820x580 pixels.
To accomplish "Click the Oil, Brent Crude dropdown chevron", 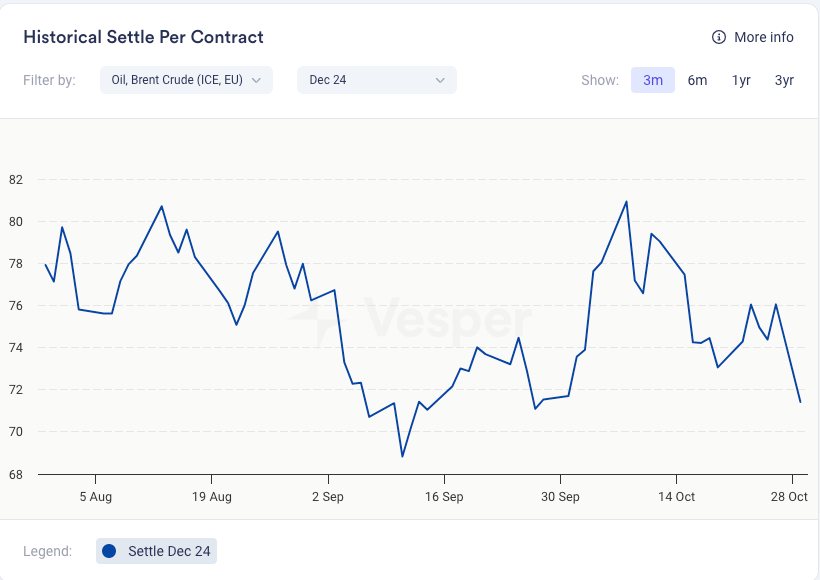I will pos(257,80).
